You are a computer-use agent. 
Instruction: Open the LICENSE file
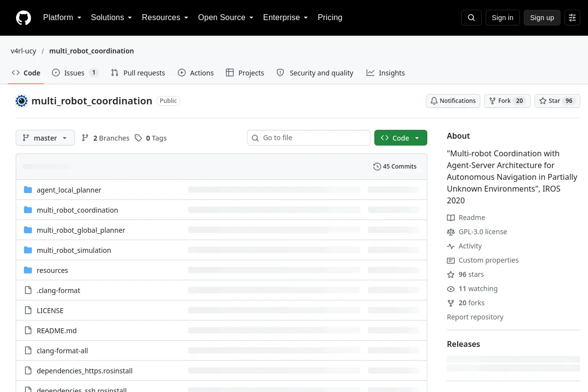click(50, 311)
